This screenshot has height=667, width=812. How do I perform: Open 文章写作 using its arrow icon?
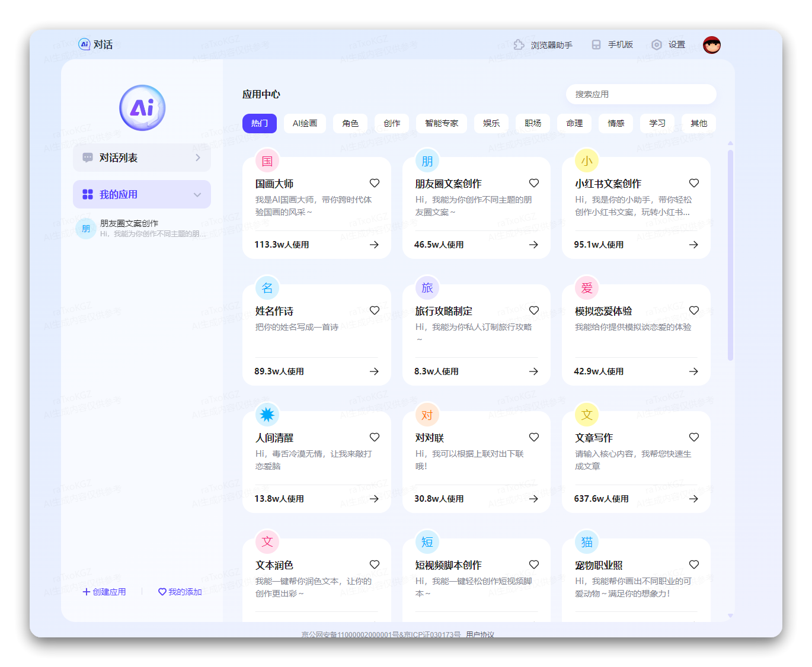click(x=693, y=499)
